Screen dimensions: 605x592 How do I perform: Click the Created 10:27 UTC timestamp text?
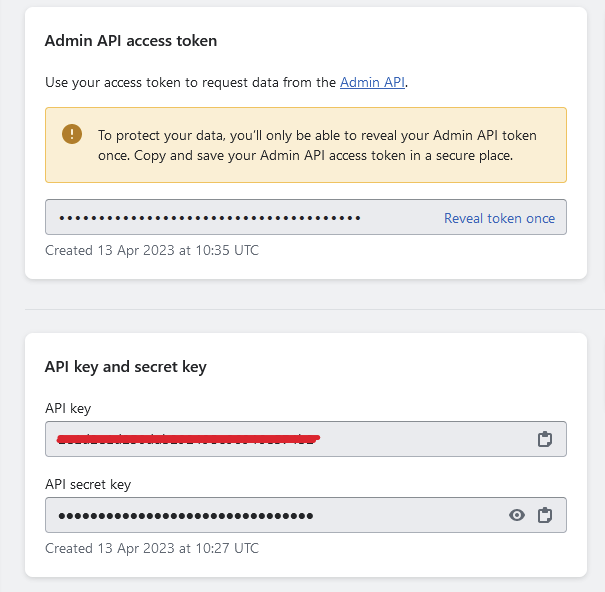152,548
